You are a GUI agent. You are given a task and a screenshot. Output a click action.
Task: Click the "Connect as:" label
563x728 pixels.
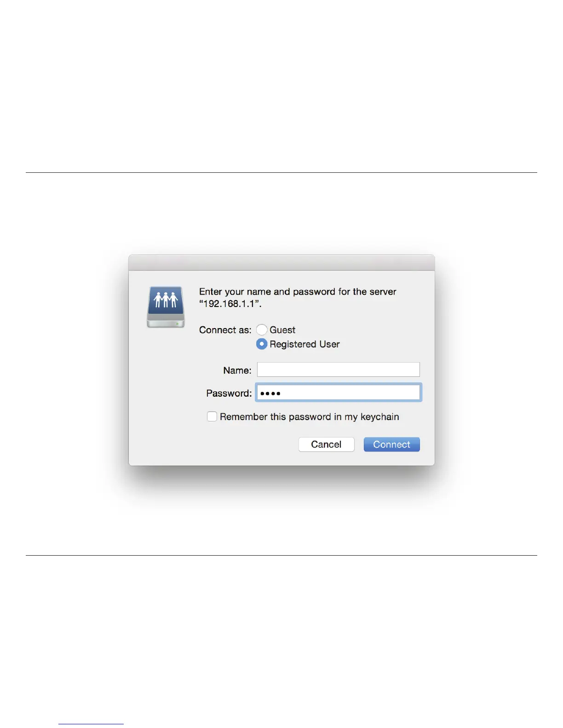[x=225, y=330]
